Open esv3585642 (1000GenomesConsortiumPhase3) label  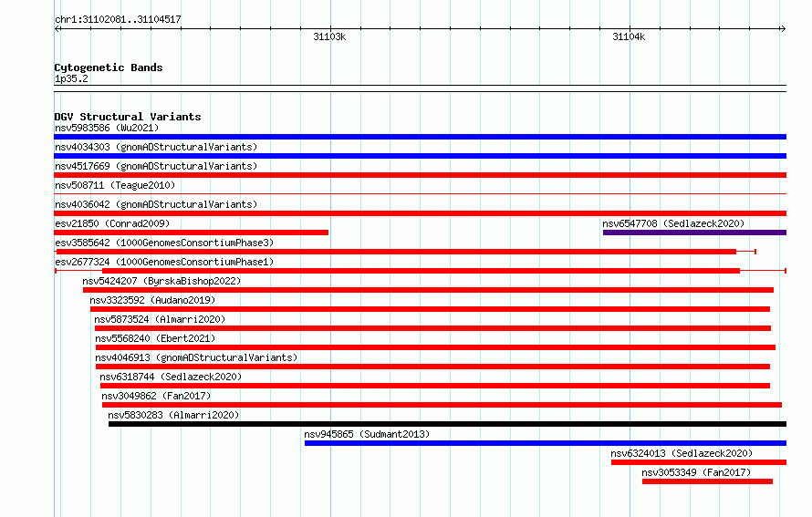click(x=164, y=243)
